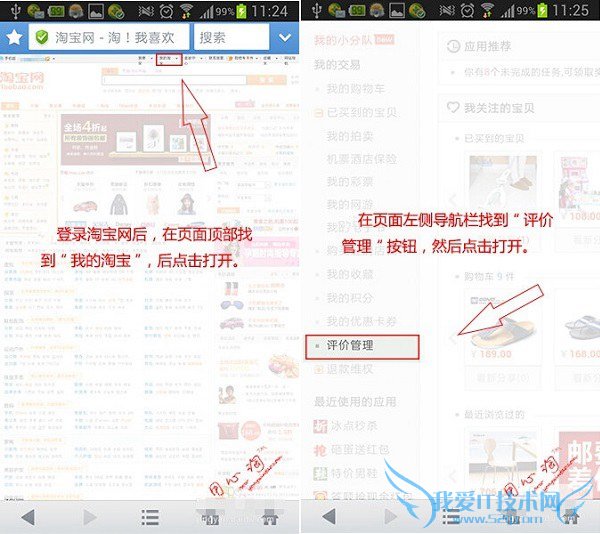Tap the battery icon beside 11:25

click(x=542, y=11)
